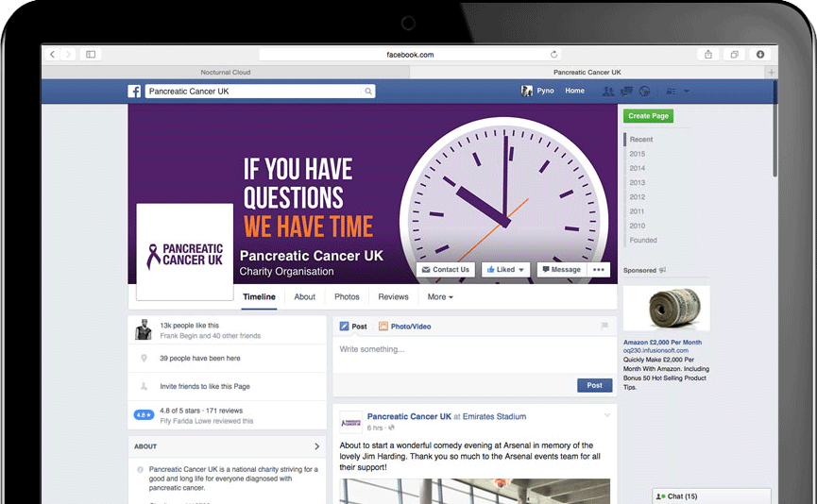This screenshot has width=817, height=504.
Task: Click the Facebook logo icon
Action: 134,92
